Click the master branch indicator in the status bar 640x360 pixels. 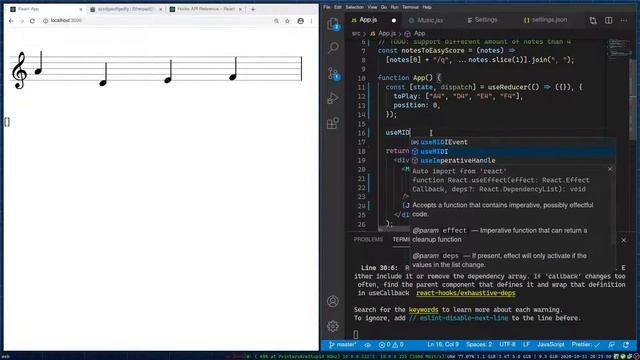click(342, 345)
